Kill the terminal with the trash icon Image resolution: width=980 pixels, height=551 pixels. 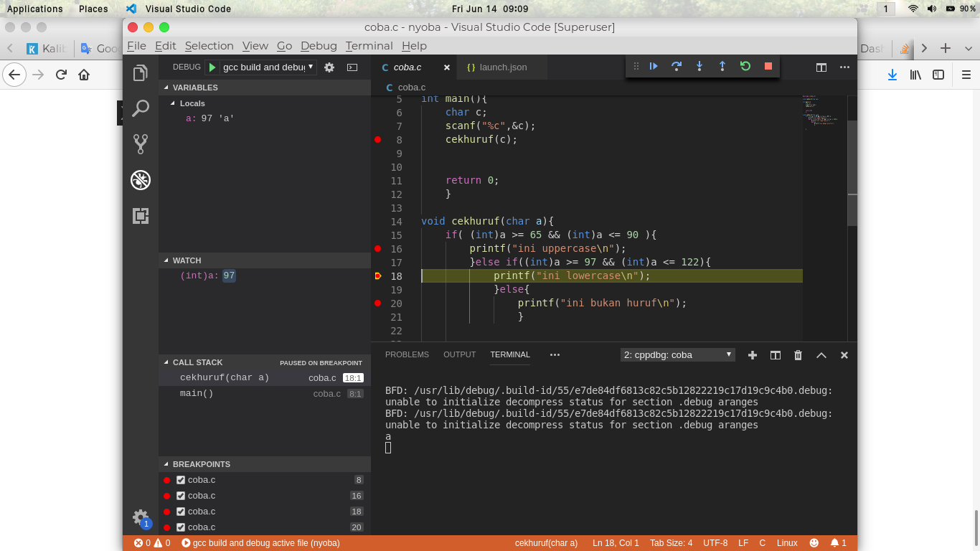pyautogui.click(x=798, y=354)
